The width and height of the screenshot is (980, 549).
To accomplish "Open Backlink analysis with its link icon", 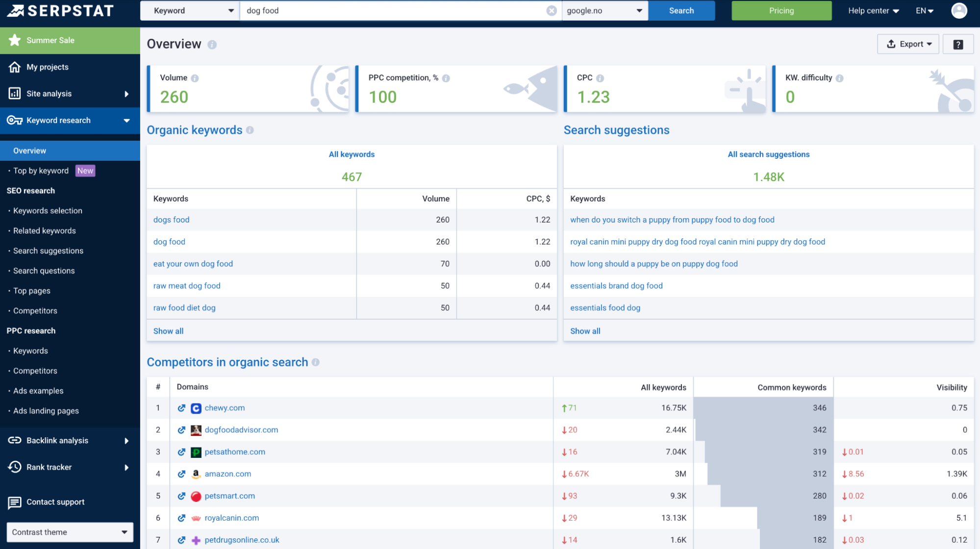I will [x=15, y=440].
